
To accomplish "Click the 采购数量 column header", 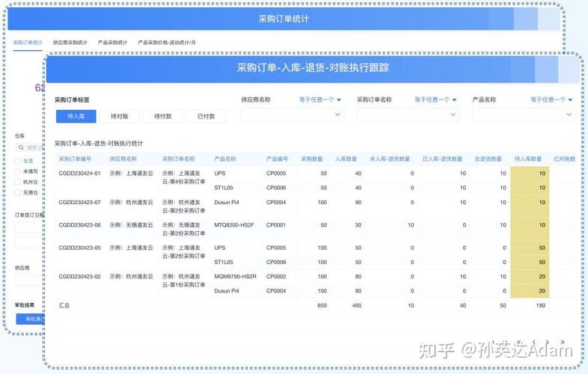I will tap(312, 159).
